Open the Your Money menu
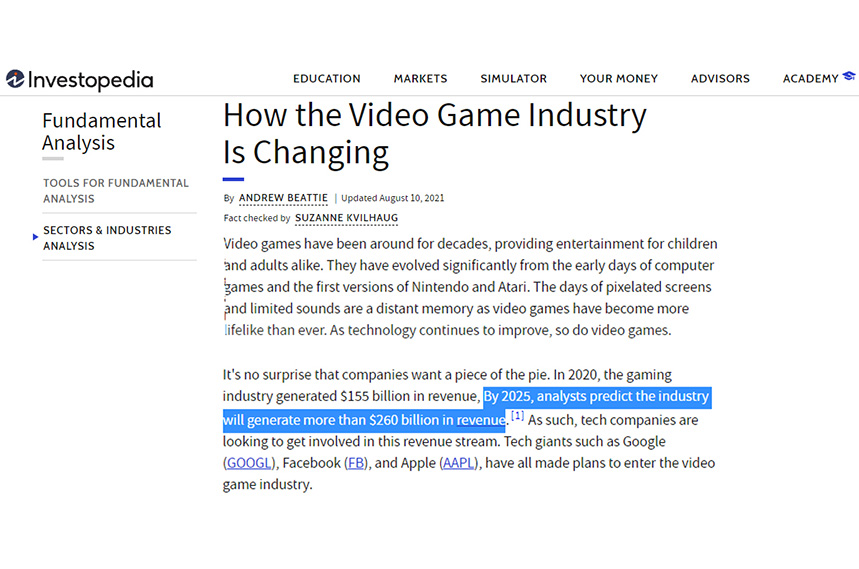The image size is (859, 569). tap(618, 79)
